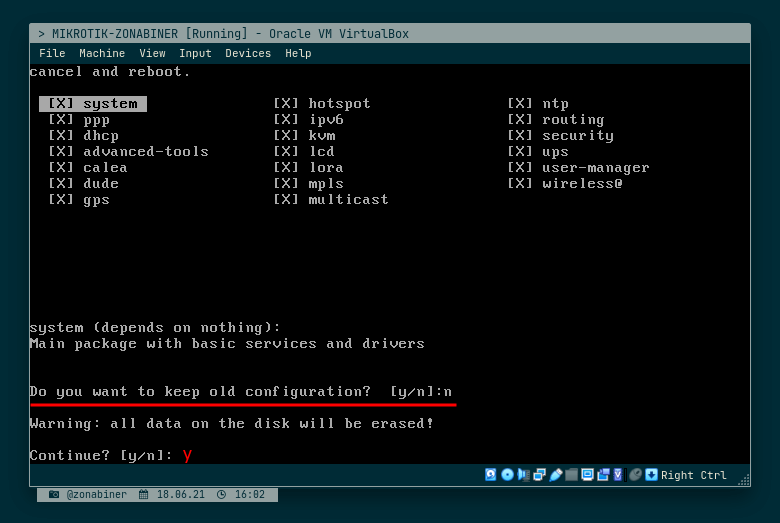The height and width of the screenshot is (523, 780).
Task: Click the 'cancel and reboot.' text
Action: [x=110, y=72]
